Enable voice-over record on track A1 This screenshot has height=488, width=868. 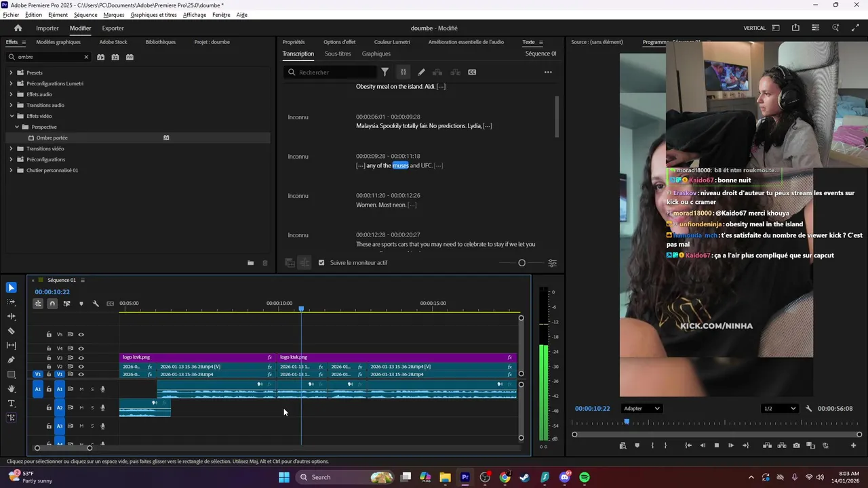coord(103,389)
